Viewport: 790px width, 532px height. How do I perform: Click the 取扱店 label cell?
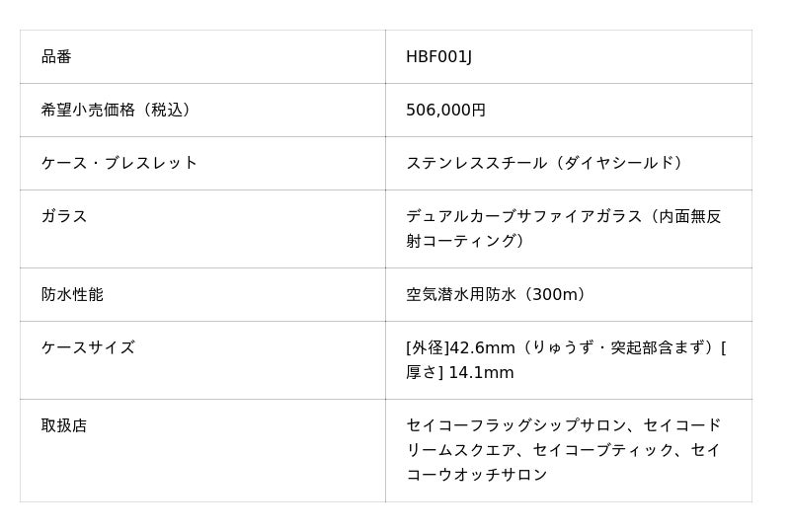point(64,425)
